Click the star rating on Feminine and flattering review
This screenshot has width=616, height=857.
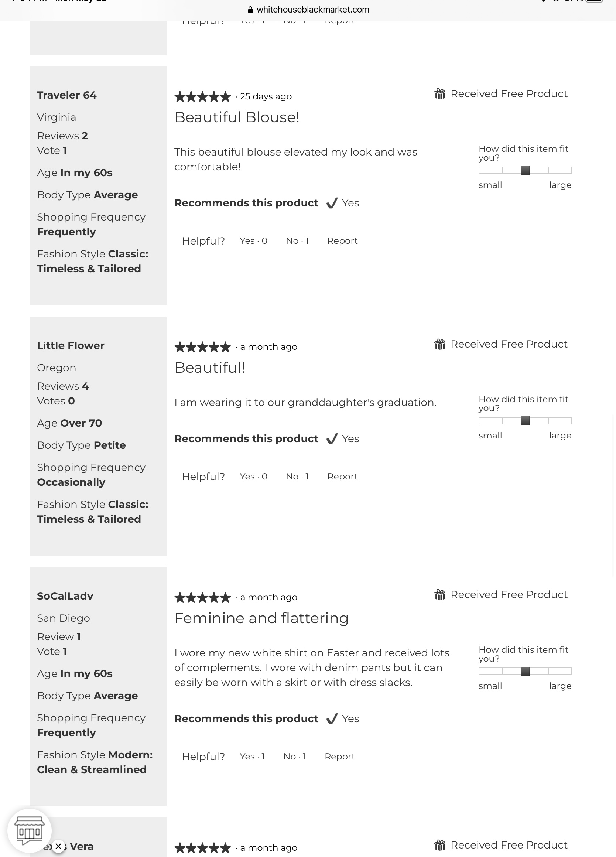(202, 598)
